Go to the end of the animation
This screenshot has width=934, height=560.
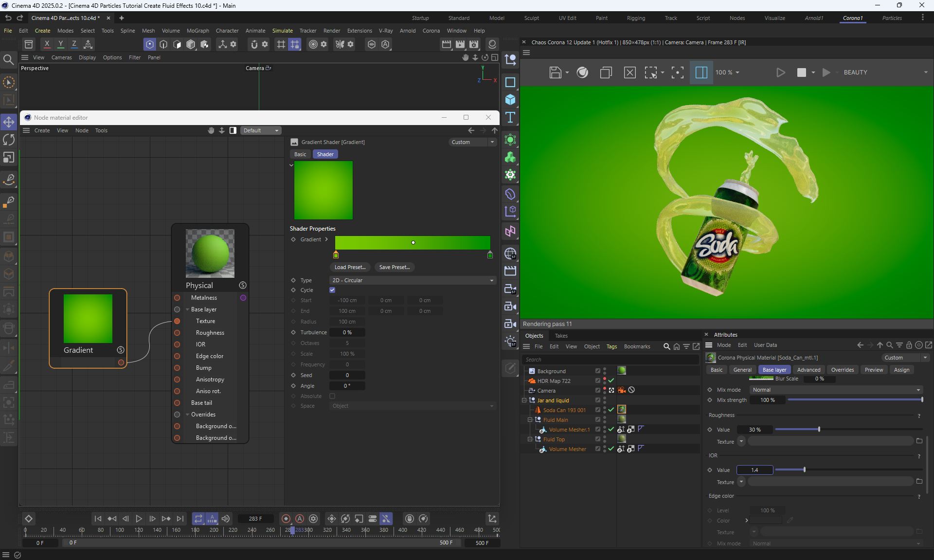(180, 519)
